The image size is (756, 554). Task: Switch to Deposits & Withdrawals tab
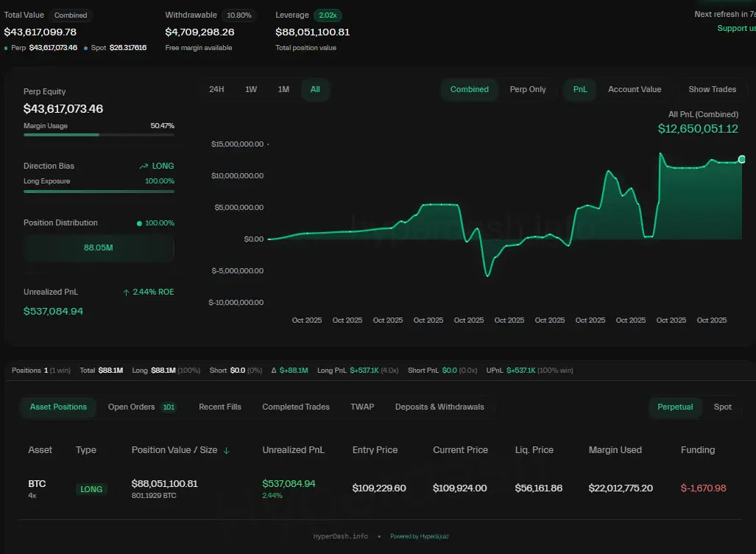click(x=439, y=407)
